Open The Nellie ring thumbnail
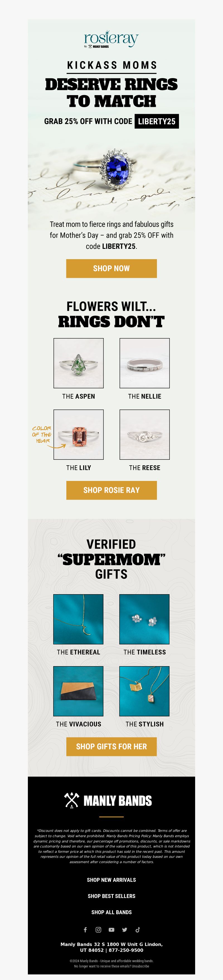 tap(145, 363)
